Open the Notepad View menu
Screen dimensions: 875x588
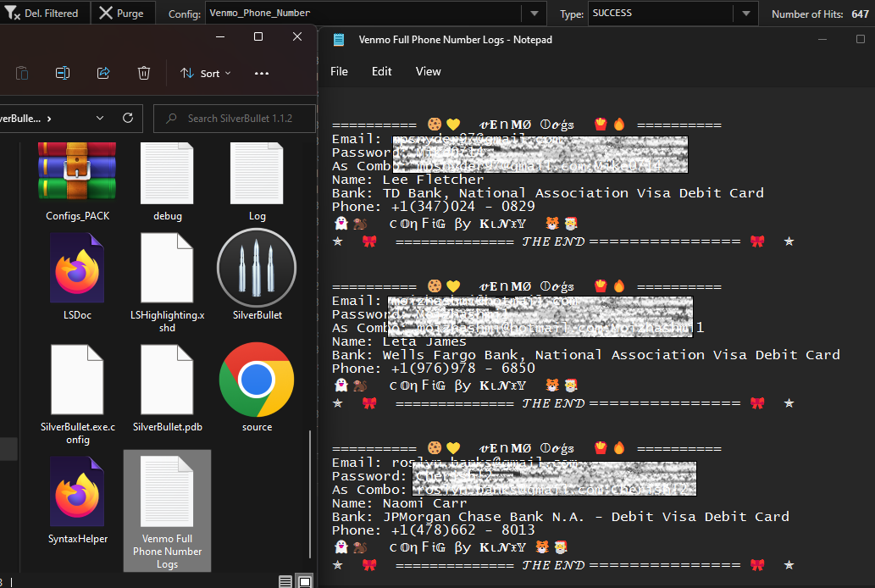pyautogui.click(x=428, y=71)
